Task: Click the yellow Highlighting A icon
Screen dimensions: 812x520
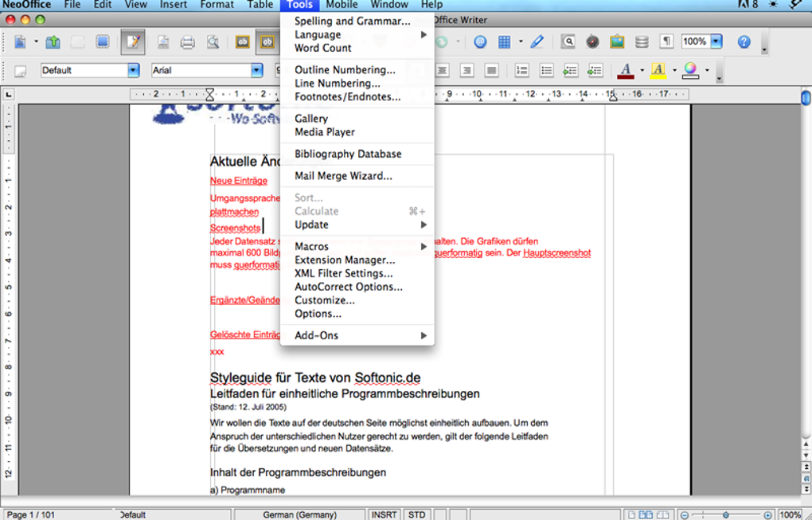Action: tap(658, 70)
